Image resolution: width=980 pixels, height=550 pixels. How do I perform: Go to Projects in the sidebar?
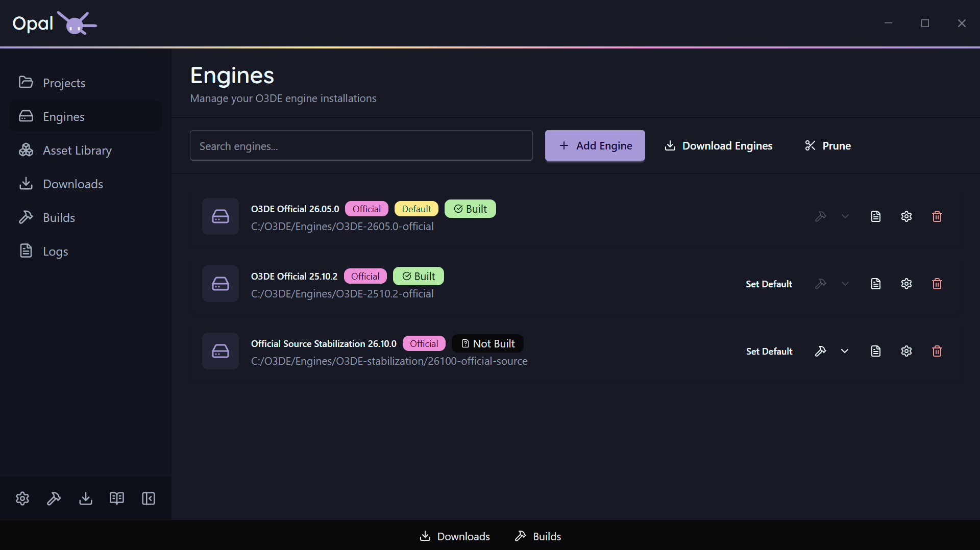(85, 83)
